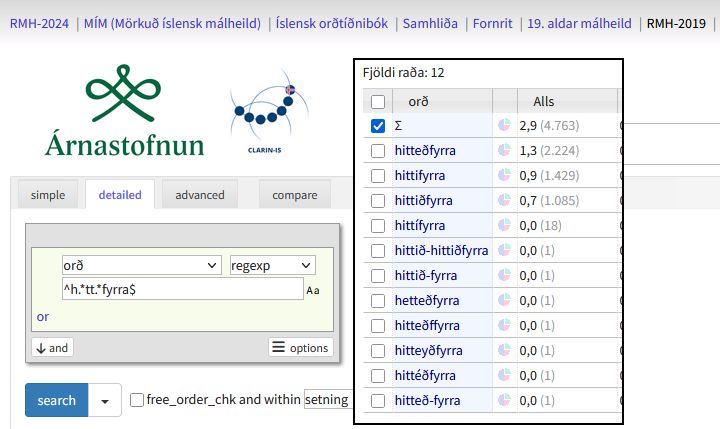
Task: Open pie chart icon for hittifyrra row
Action: click(x=504, y=175)
